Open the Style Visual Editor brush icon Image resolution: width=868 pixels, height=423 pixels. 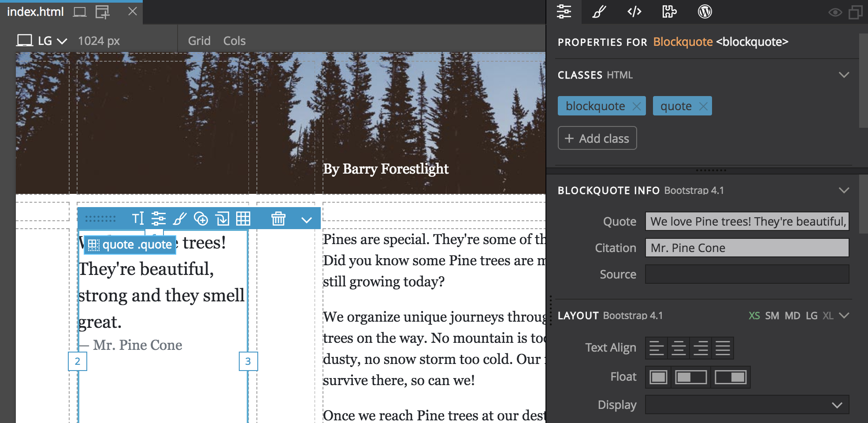[599, 11]
